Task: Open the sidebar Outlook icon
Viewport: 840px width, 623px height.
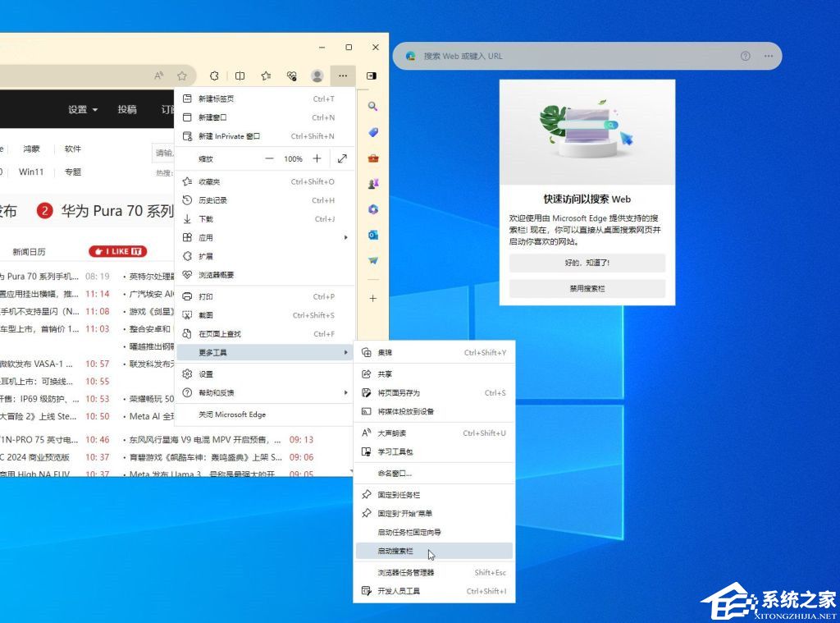Action: pyautogui.click(x=373, y=235)
